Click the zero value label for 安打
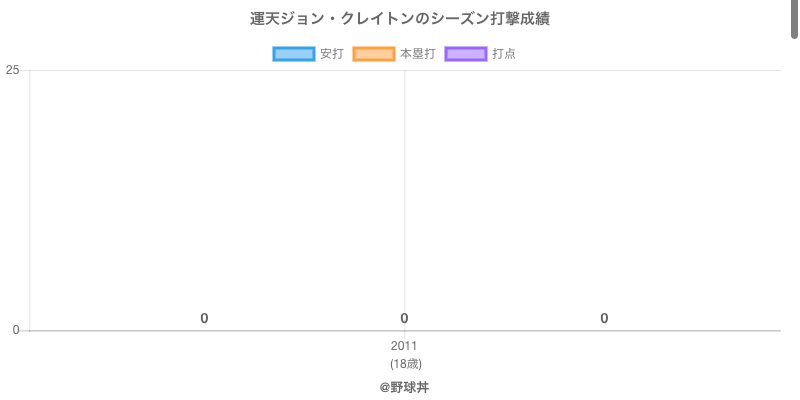Image resolution: width=800 pixels, height=400 pixels. click(x=204, y=318)
